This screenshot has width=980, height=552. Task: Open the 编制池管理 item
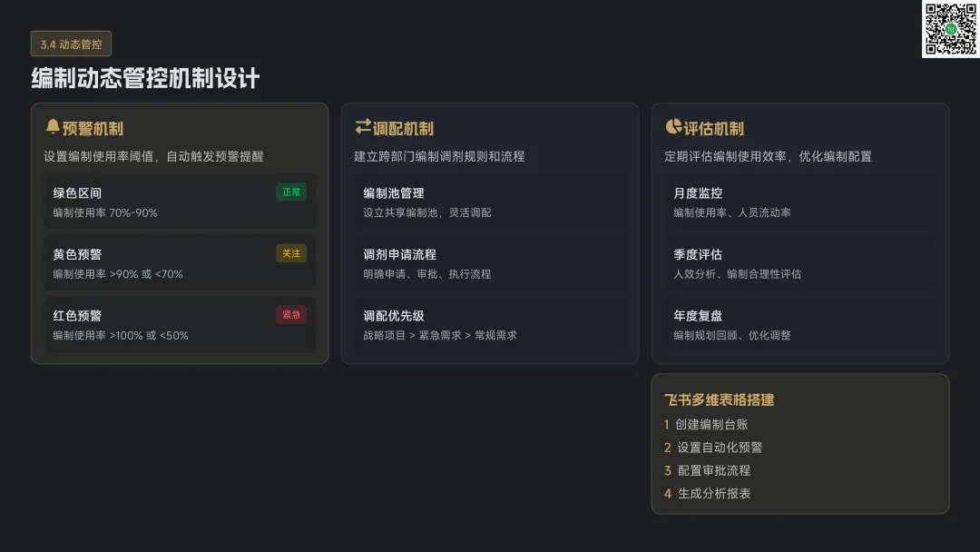tap(490, 202)
